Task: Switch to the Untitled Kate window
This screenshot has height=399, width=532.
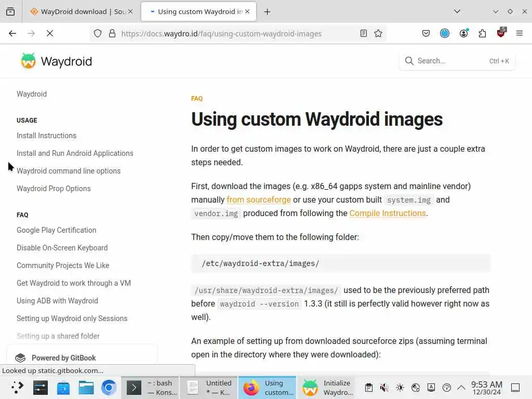Action: pyautogui.click(x=209, y=387)
